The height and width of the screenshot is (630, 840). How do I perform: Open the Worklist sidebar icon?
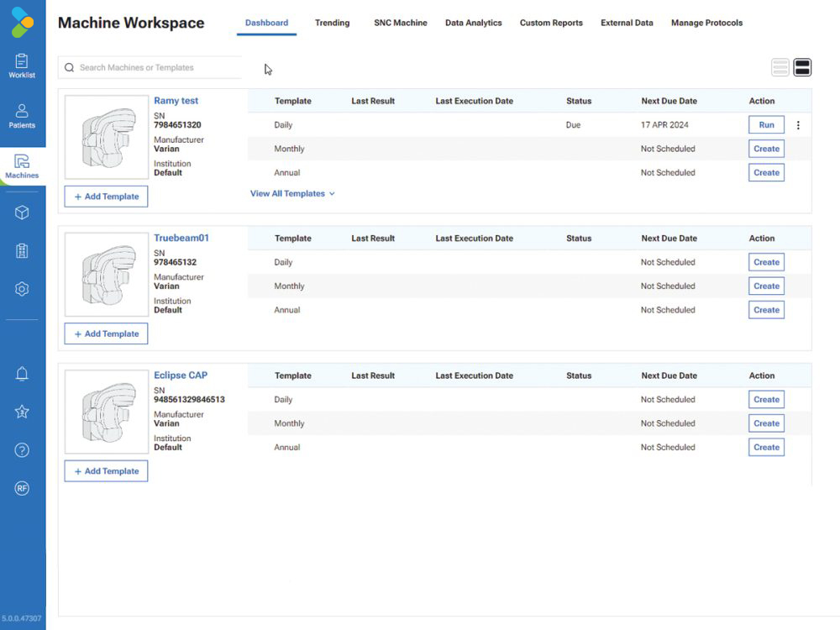22,66
